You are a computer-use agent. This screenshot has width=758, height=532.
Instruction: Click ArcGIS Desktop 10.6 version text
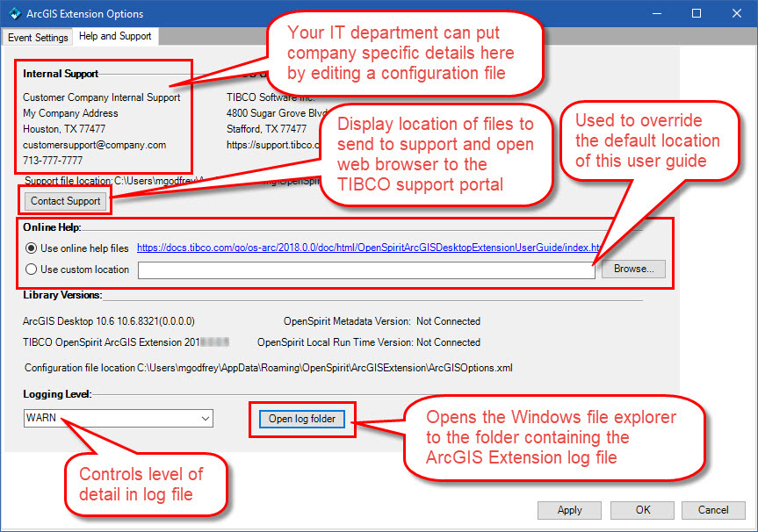point(108,321)
